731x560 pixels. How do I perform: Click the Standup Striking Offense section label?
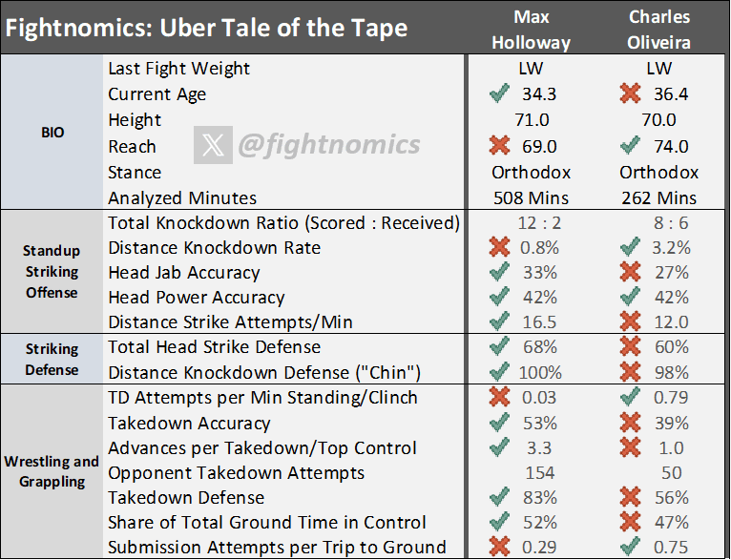pyautogui.click(x=52, y=271)
